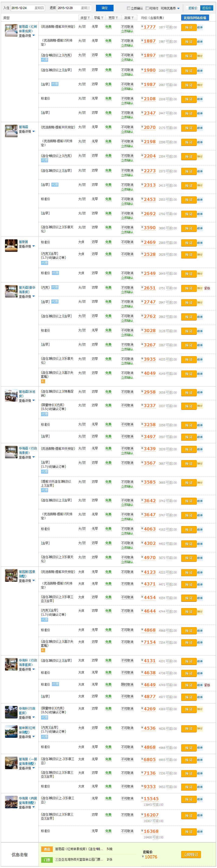The height and width of the screenshot is (868, 217).
Task: Switch to the 返前价 tab
Action: 193,8
